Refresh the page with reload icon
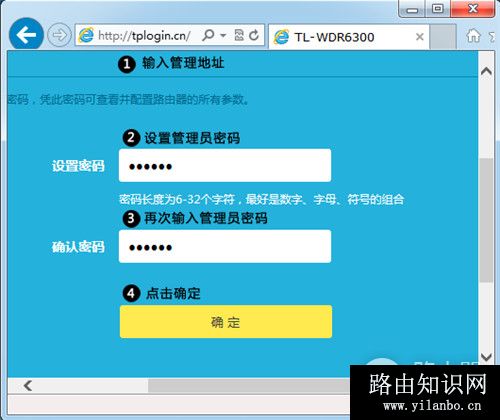The image size is (500, 420). pos(254,35)
